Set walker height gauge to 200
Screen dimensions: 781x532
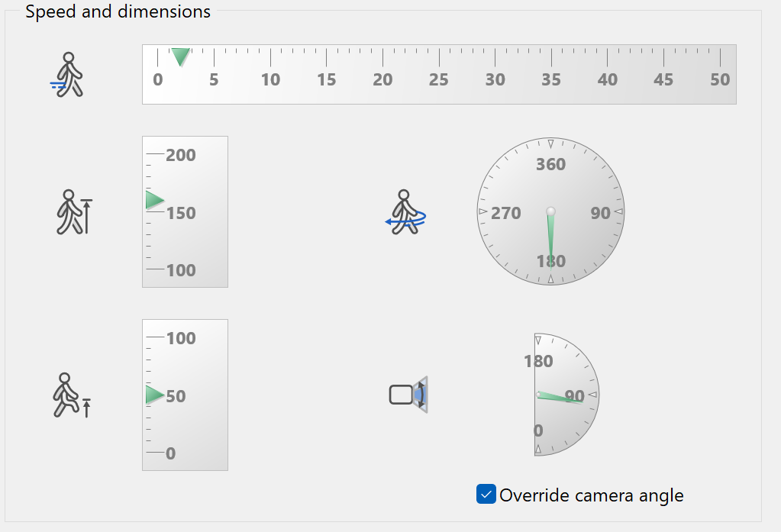tap(155, 154)
